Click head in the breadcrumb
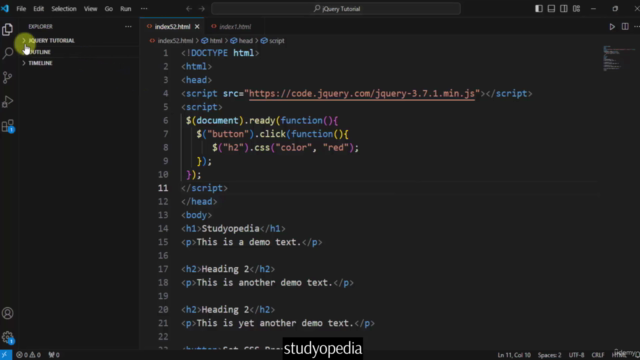The image size is (640, 360). point(245,41)
